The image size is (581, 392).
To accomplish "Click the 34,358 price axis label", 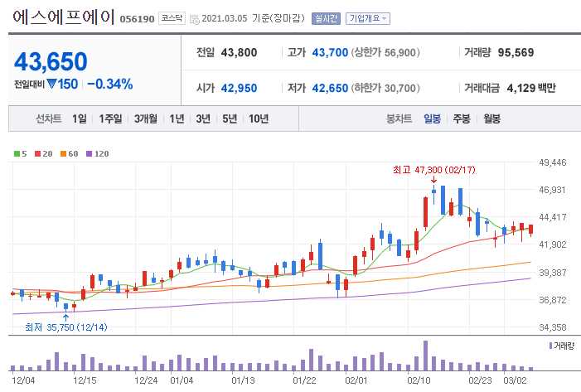I will pyautogui.click(x=553, y=327).
